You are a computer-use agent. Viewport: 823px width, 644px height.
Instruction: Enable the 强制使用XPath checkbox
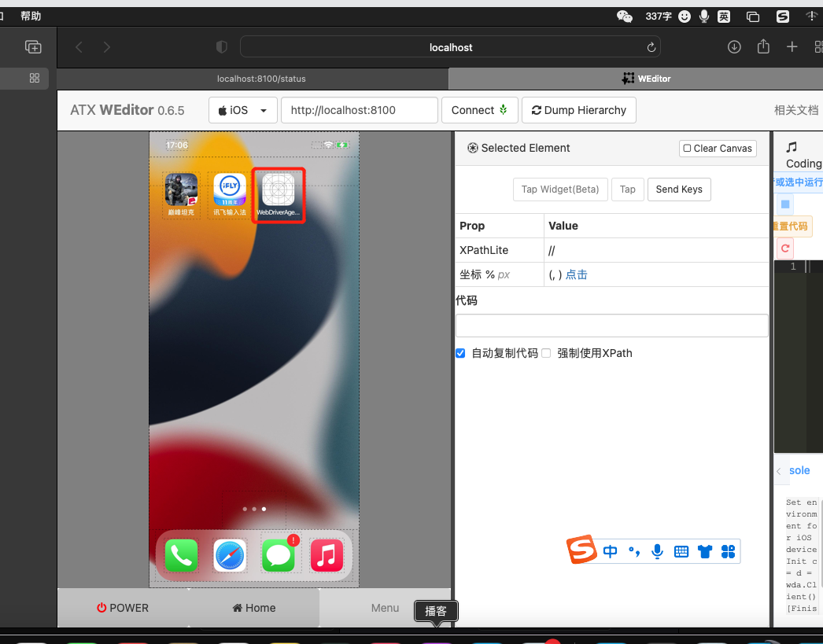click(x=546, y=353)
